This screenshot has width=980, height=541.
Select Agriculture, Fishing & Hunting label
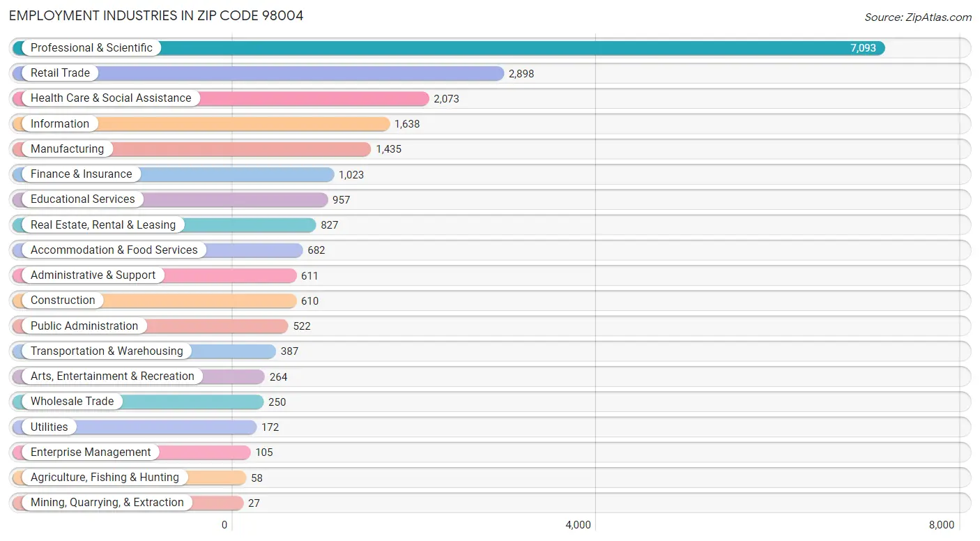tap(105, 478)
